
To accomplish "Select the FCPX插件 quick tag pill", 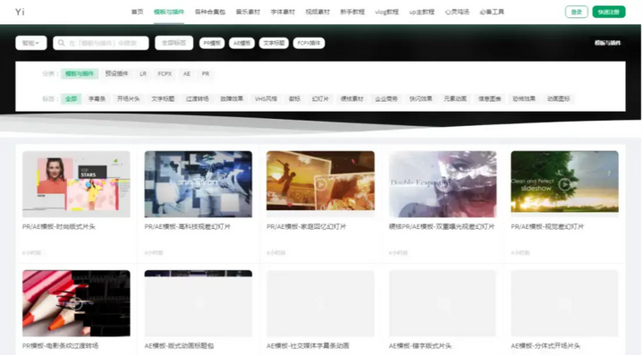I will coord(309,43).
